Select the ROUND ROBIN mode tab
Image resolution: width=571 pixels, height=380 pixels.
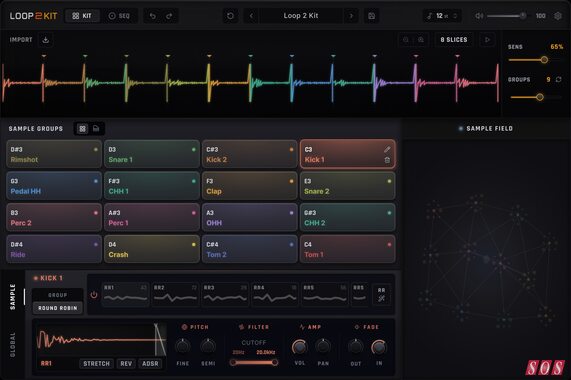tap(58, 308)
